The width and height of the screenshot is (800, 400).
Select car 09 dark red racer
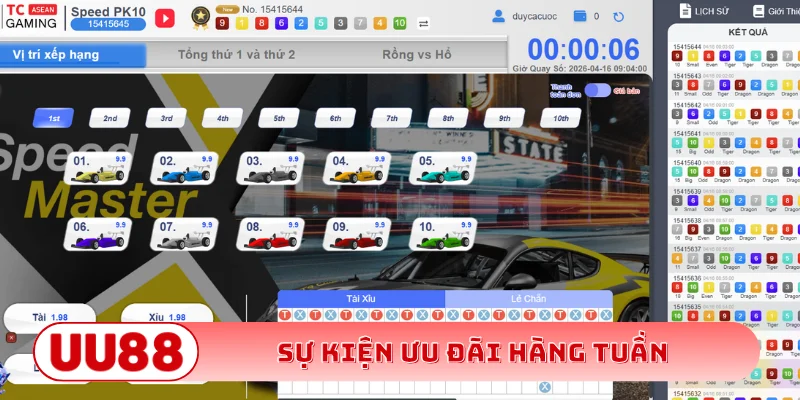pyautogui.click(x=357, y=234)
